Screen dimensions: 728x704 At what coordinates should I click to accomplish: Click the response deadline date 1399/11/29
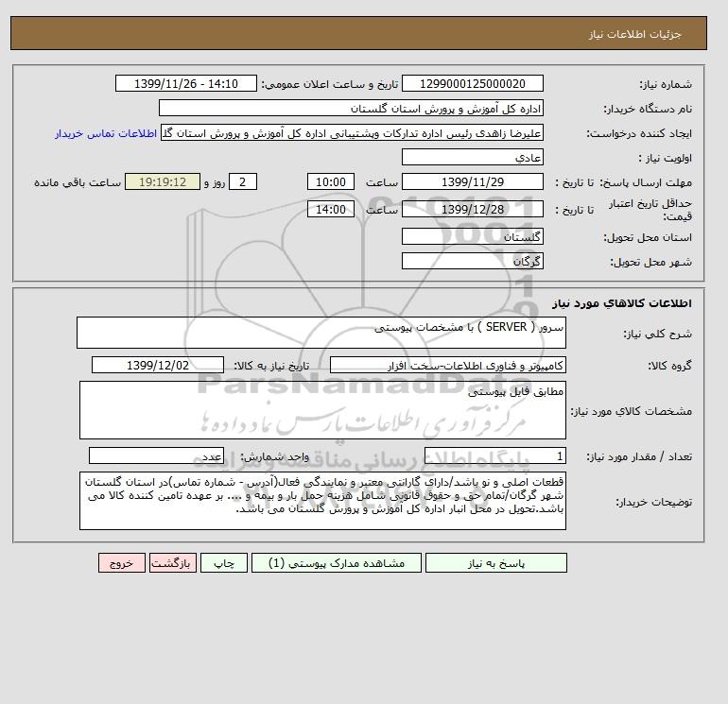coord(472,182)
